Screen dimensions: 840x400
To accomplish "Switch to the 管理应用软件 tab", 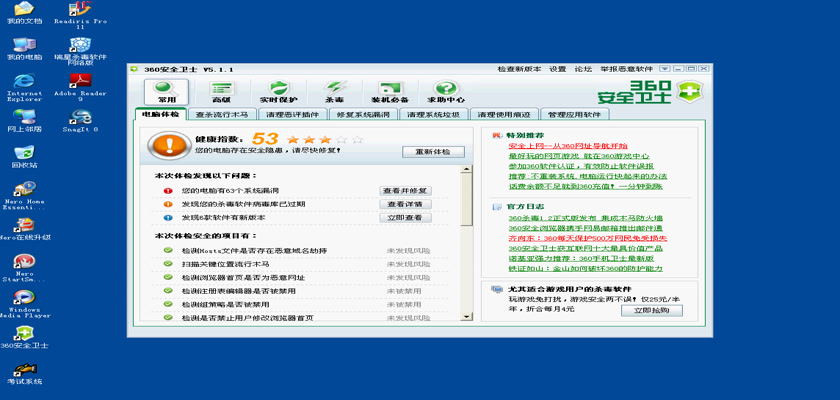I will coord(574,114).
